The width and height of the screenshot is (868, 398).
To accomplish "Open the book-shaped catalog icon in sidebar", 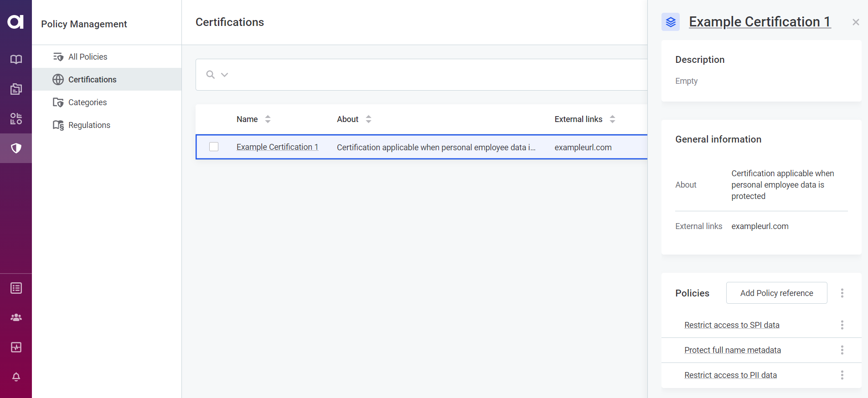I will pyautogui.click(x=16, y=60).
